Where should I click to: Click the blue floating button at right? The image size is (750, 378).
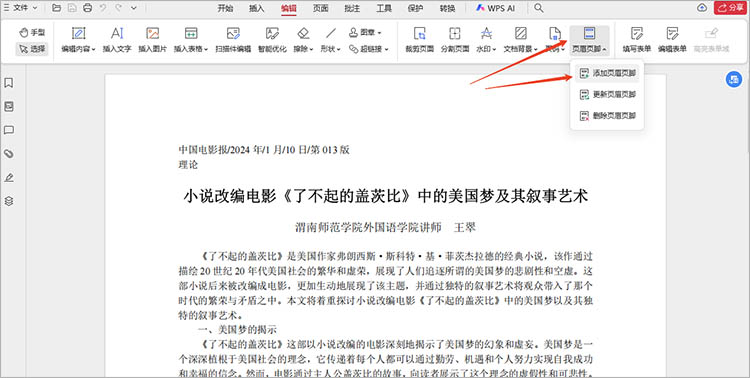point(734,79)
